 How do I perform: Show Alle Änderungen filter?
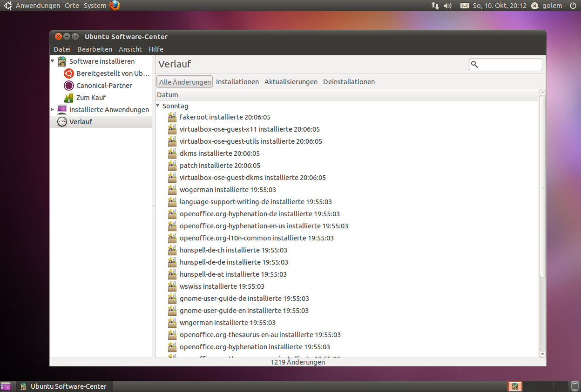click(x=185, y=82)
